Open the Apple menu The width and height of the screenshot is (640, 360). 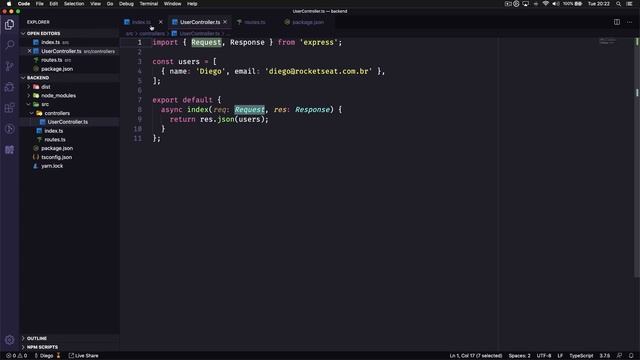(x=9, y=4)
